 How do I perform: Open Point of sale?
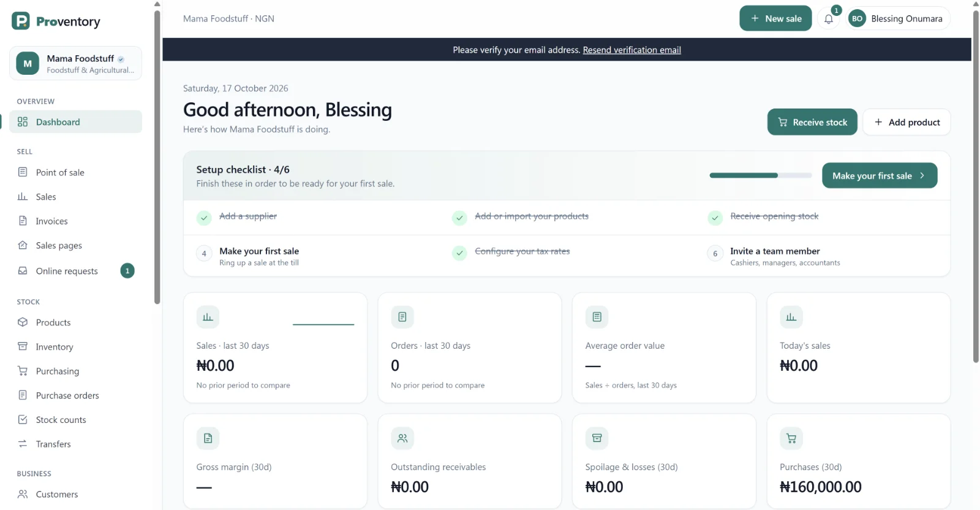pyautogui.click(x=75, y=172)
